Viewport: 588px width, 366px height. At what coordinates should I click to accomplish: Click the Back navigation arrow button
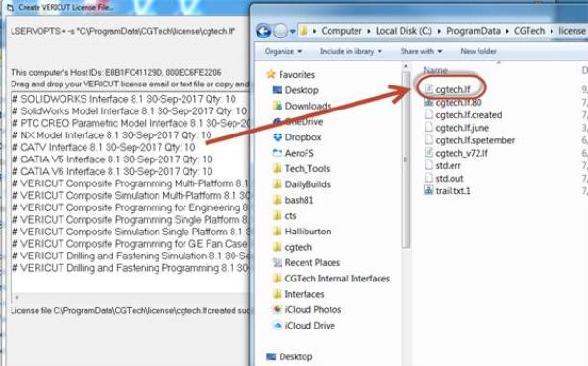pos(263,31)
